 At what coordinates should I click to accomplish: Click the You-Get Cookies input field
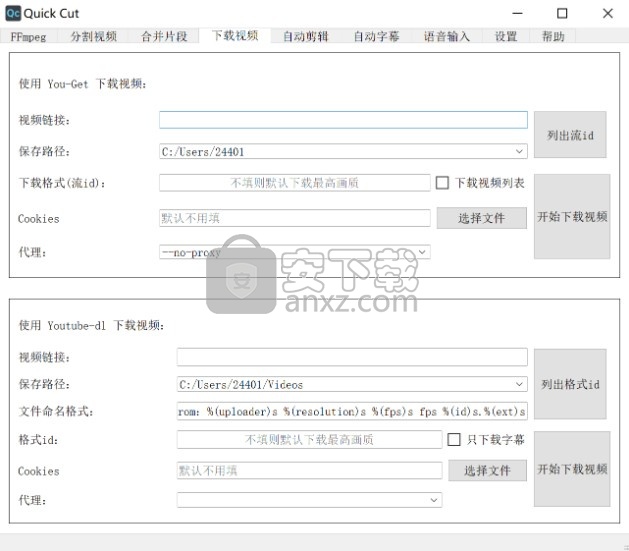295,218
